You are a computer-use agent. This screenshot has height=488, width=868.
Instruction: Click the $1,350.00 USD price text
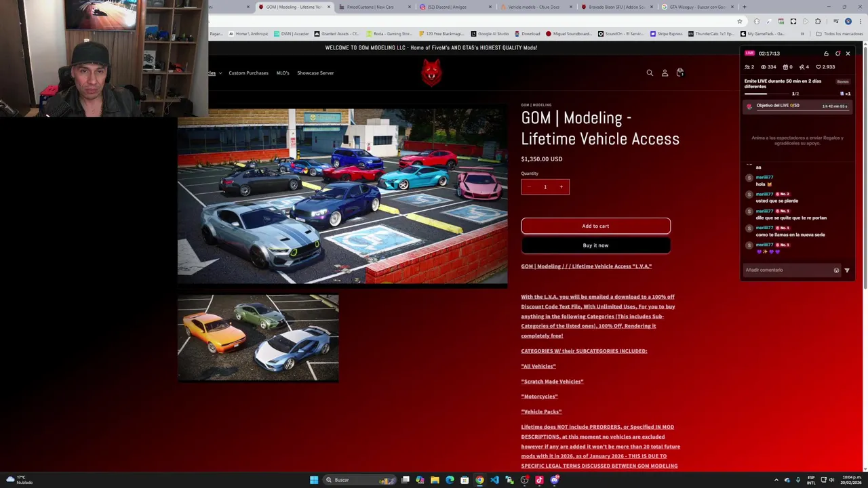tap(541, 159)
